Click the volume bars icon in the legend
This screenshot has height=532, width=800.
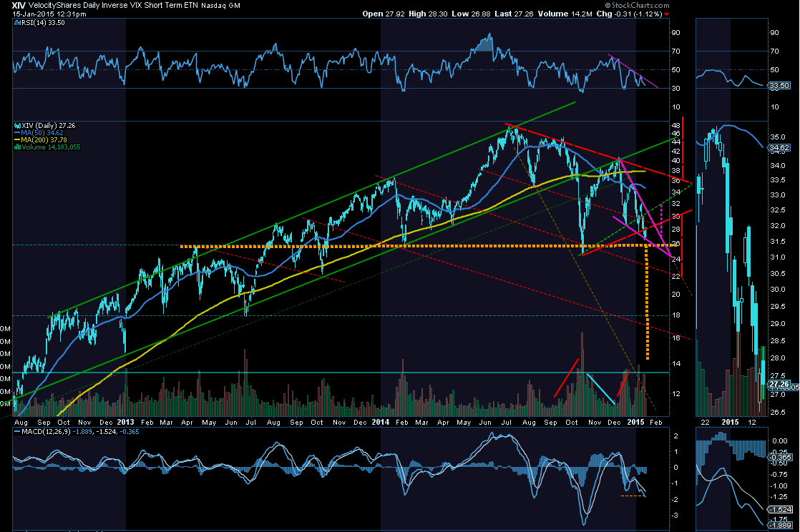tap(17, 147)
